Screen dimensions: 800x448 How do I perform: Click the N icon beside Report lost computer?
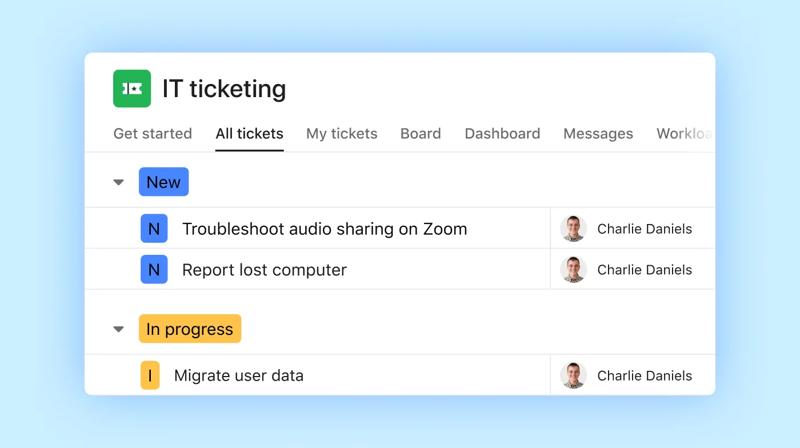click(x=153, y=270)
